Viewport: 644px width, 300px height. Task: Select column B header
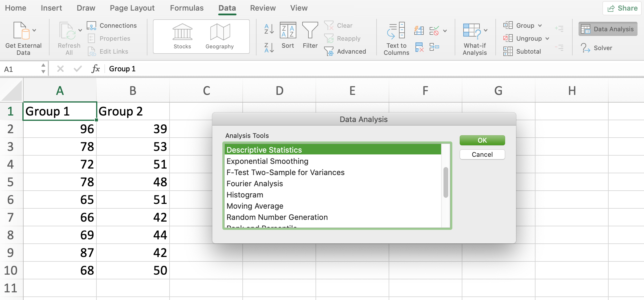point(133,90)
